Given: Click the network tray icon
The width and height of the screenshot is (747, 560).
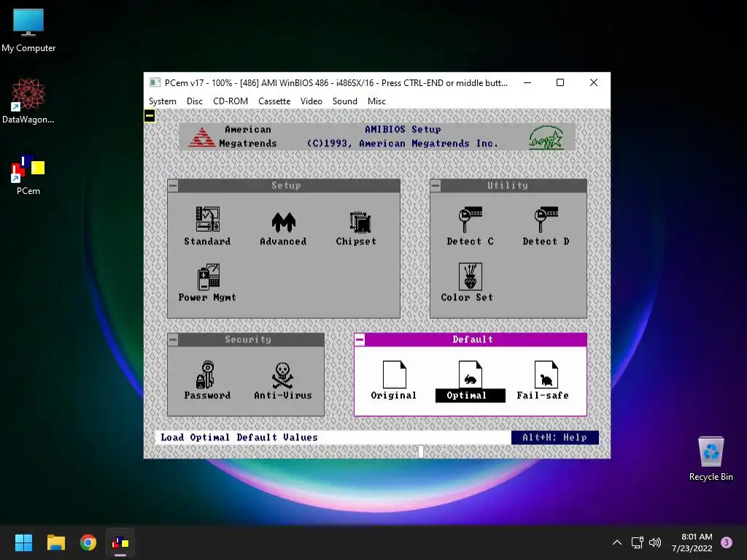Looking at the screenshot, I should [x=637, y=542].
